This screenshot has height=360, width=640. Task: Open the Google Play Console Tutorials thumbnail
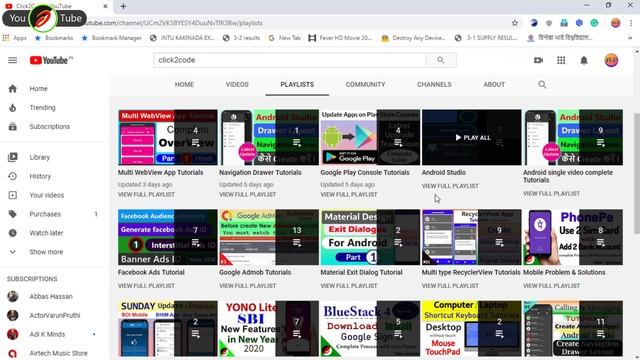tap(370, 138)
